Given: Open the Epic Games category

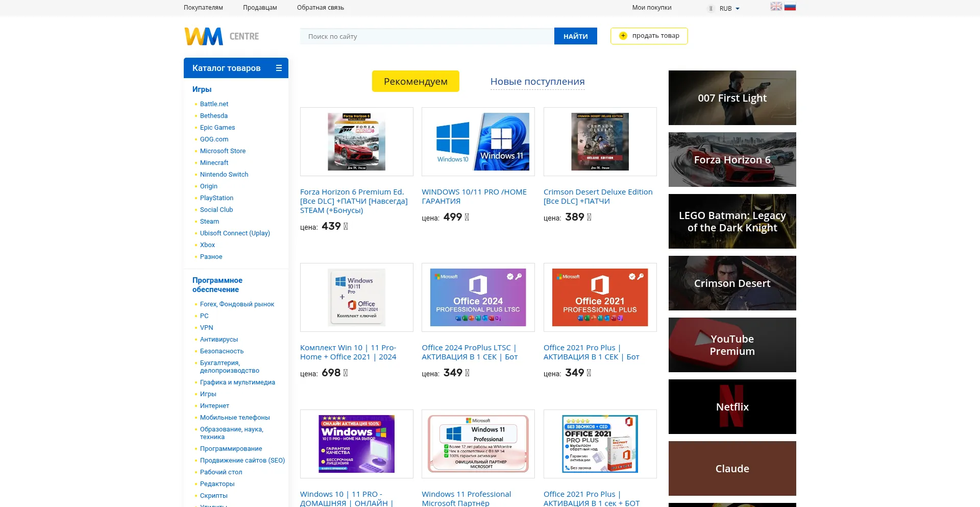Looking at the screenshot, I should pos(217,128).
